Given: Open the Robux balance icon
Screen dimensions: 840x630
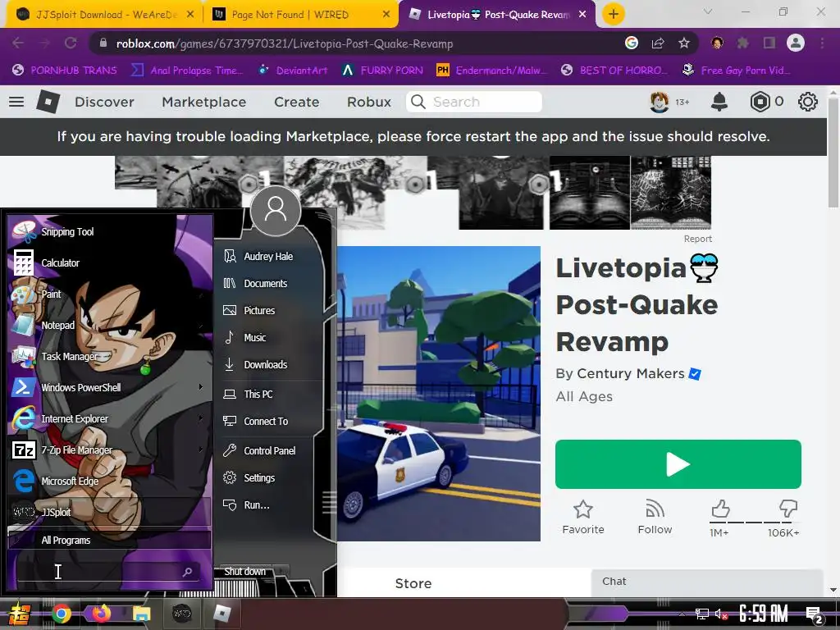Looking at the screenshot, I should coord(760,102).
